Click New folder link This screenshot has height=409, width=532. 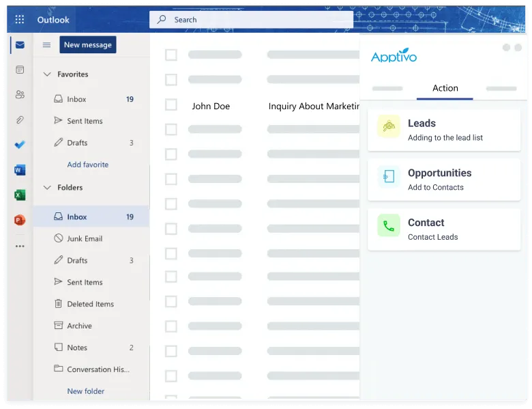click(85, 391)
